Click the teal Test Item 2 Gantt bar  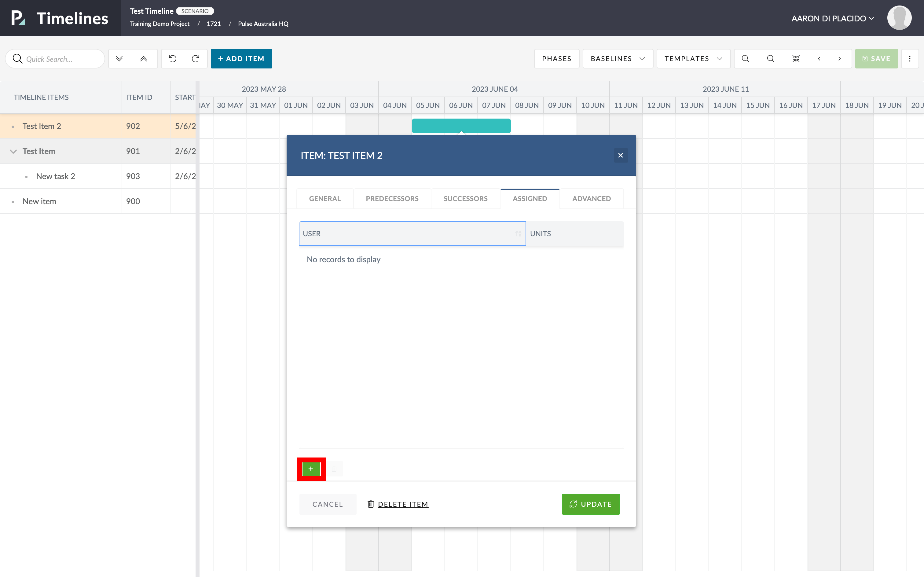pos(461,126)
